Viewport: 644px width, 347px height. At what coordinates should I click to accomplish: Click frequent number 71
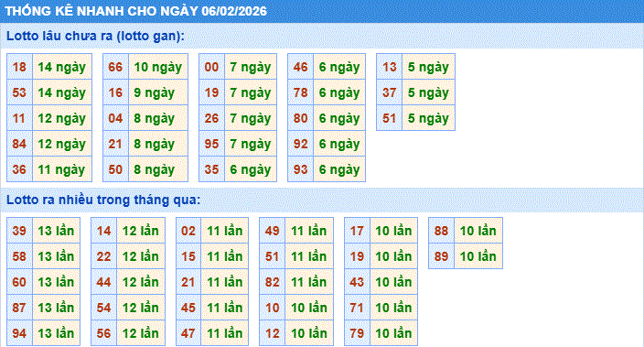point(357,307)
